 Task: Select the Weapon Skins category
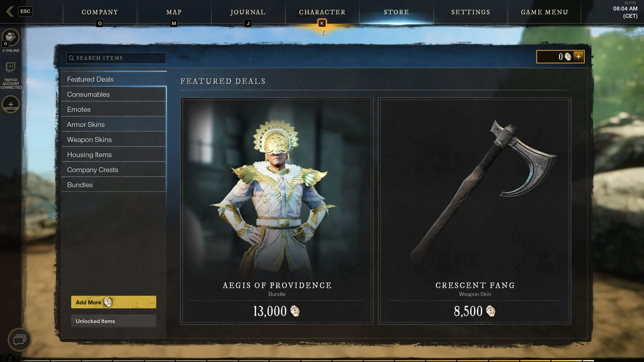click(x=114, y=140)
